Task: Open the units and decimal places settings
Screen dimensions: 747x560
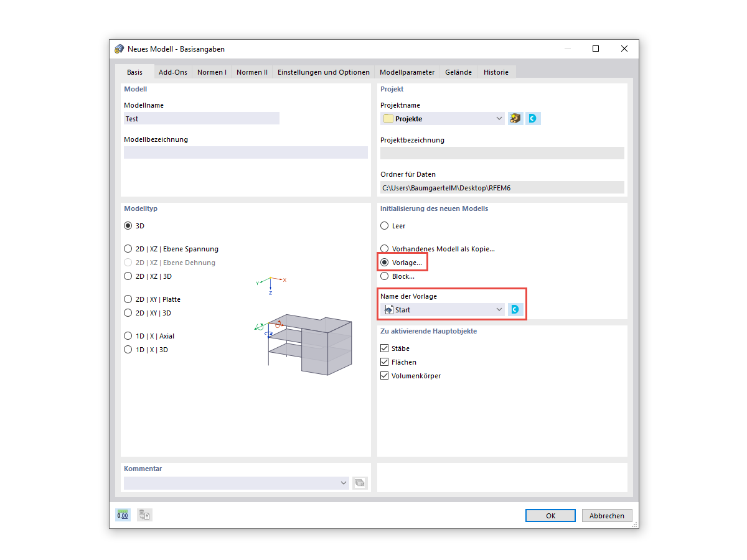Action: (x=123, y=515)
